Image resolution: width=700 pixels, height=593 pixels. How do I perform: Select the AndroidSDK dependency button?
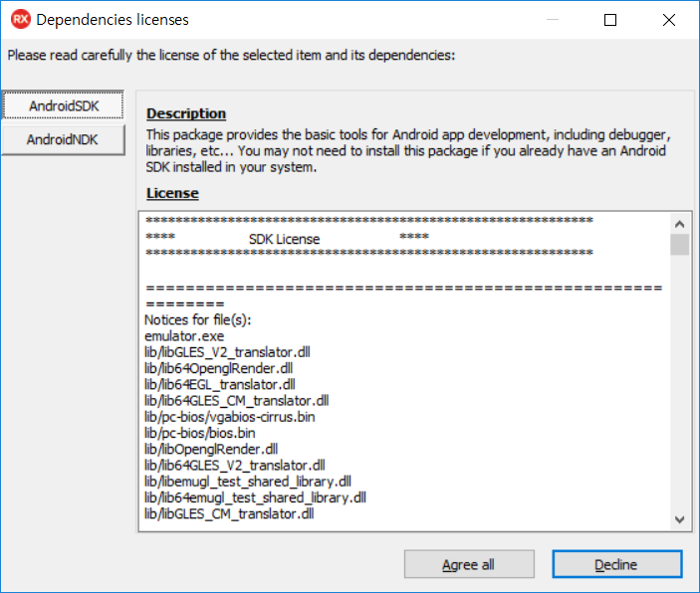(63, 105)
